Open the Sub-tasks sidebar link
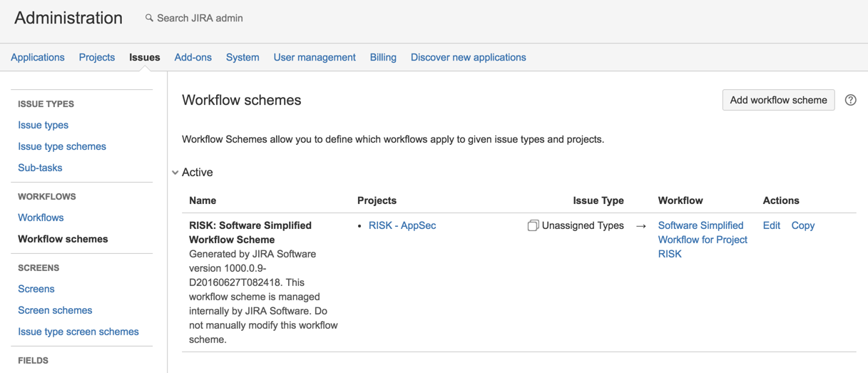The image size is (868, 373). pyautogui.click(x=40, y=168)
